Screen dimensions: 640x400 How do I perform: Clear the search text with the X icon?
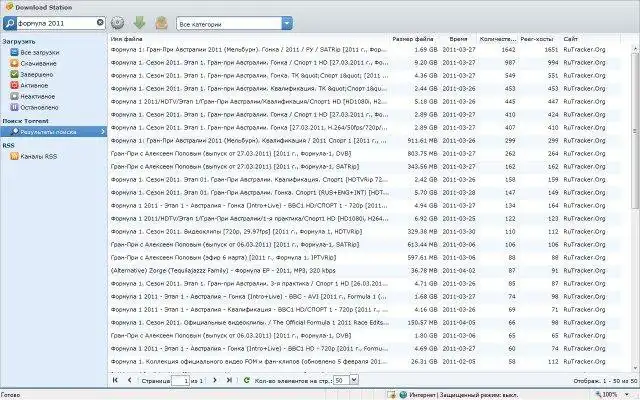coord(100,22)
